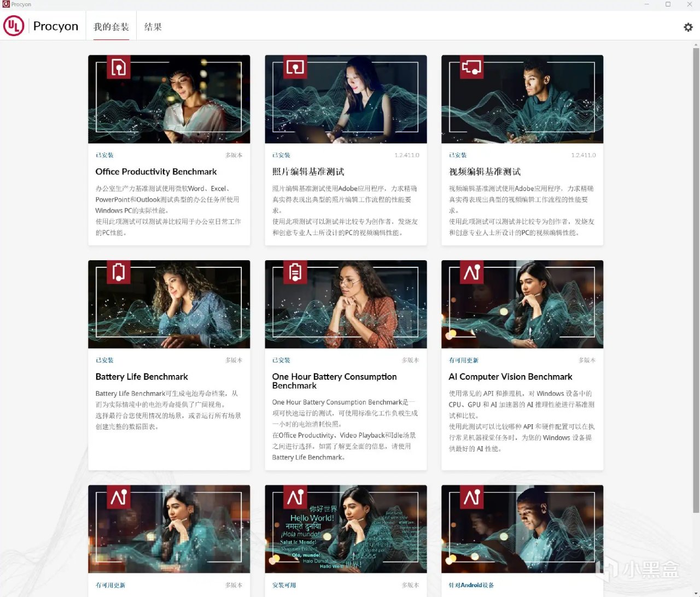Screen dimensions: 700x597
Task: Click the 针对Android设备 card photo
Action: (522, 529)
